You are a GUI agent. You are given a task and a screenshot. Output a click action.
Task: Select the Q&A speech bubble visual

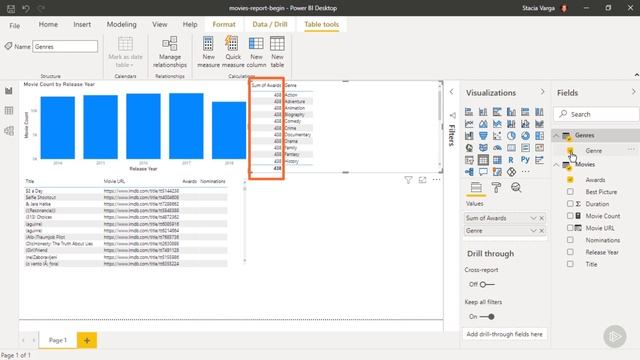click(x=483, y=172)
